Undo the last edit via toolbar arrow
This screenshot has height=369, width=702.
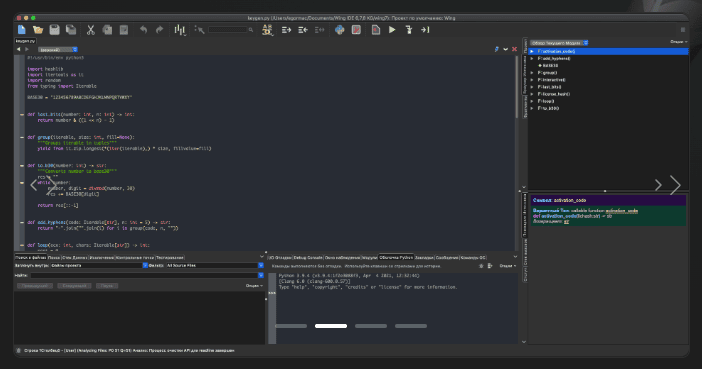pos(143,30)
